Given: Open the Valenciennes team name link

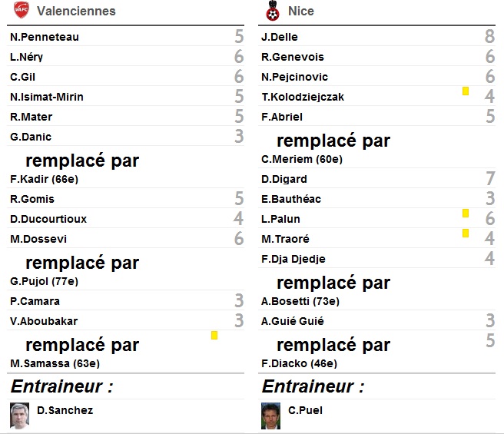Looking at the screenshot, I should (76, 11).
